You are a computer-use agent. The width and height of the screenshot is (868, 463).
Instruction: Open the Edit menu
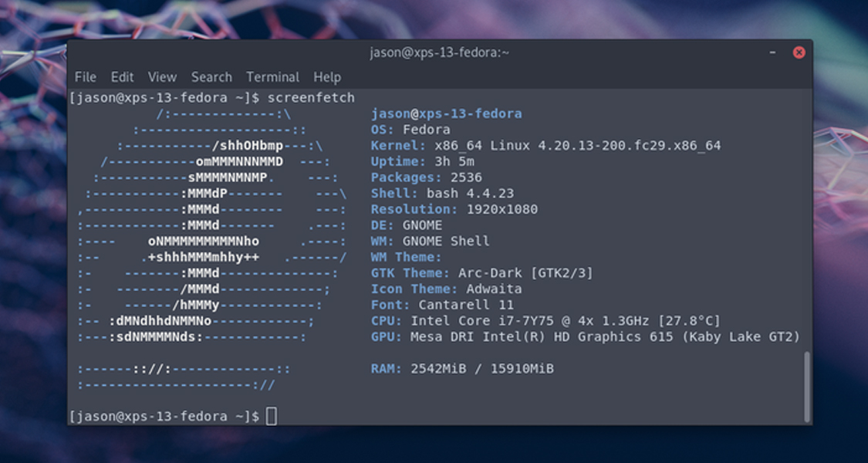pos(122,76)
